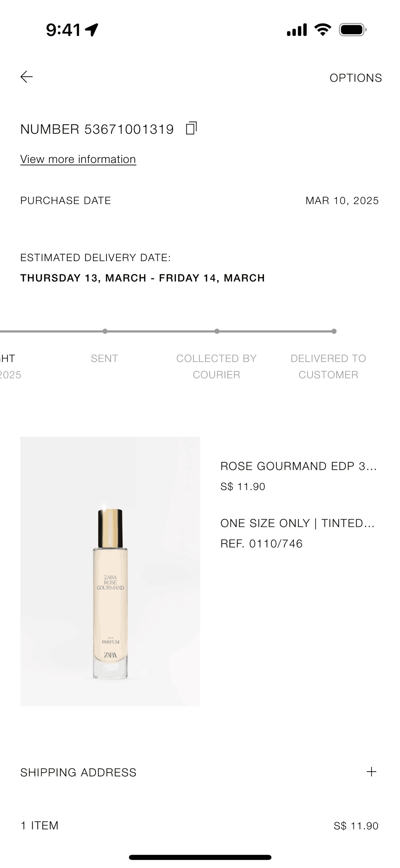Tap the location arrow in the status bar

pyautogui.click(x=91, y=29)
